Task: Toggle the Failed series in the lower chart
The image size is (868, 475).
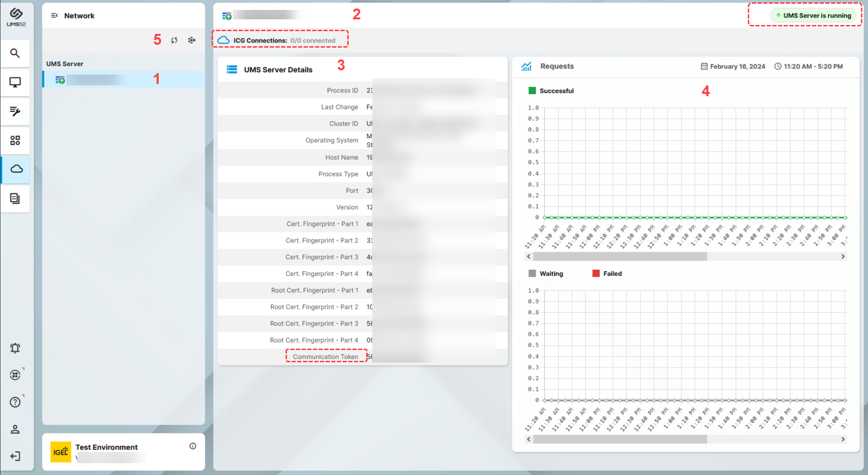Action: [607, 274]
